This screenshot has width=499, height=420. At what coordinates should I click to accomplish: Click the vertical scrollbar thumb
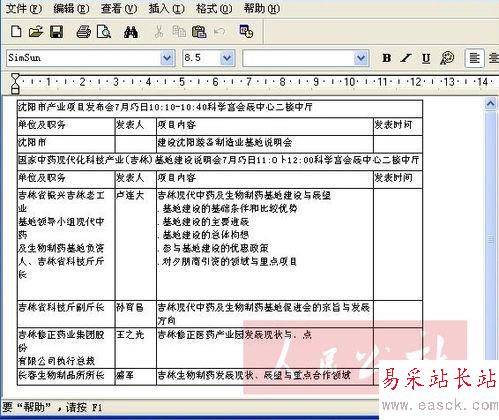(491, 238)
